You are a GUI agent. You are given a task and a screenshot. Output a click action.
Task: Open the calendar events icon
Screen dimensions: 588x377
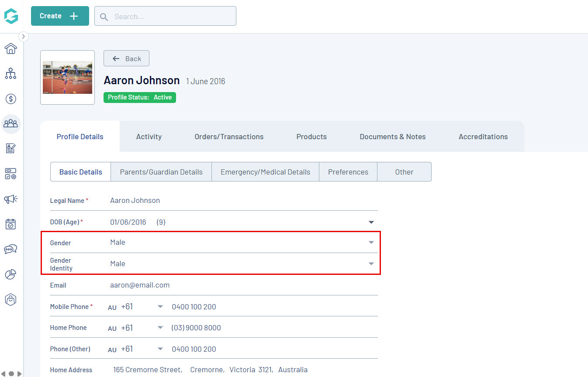[11, 224]
